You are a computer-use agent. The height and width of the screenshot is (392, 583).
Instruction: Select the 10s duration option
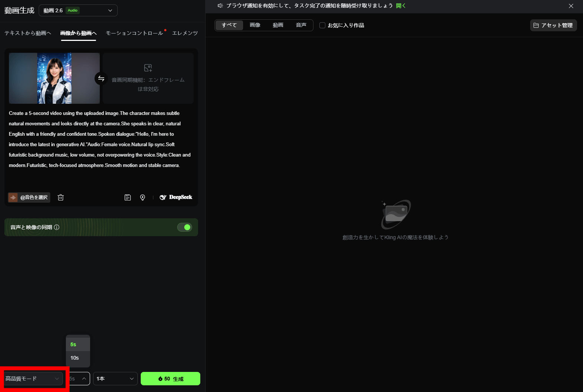75,358
